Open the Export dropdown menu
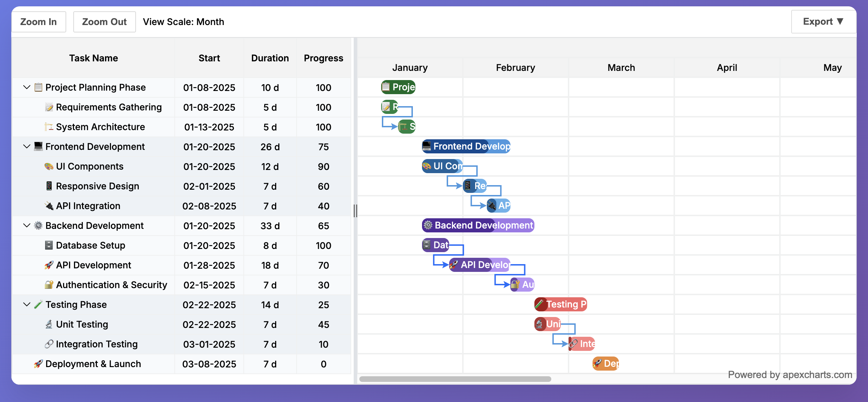This screenshot has height=402, width=868. (x=823, y=22)
